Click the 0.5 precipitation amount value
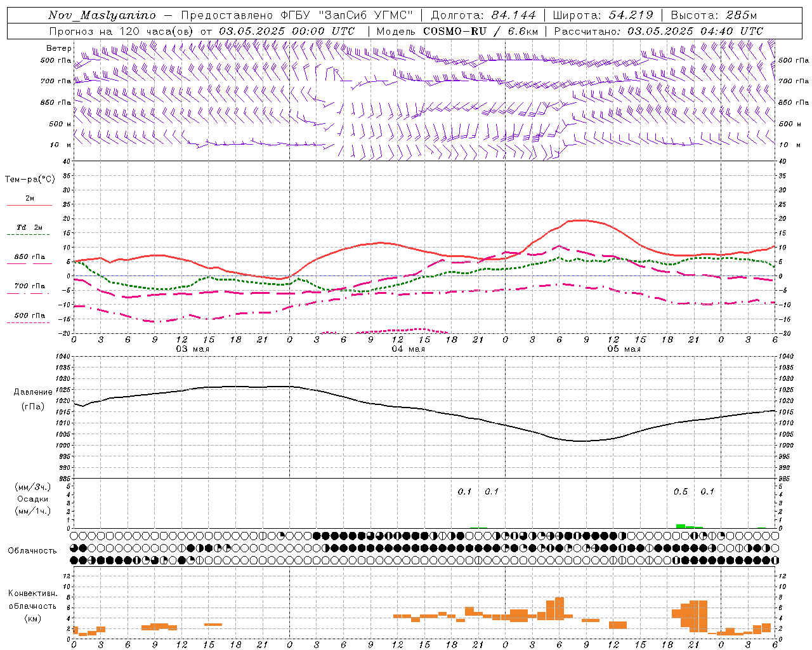812x650 pixels. (x=680, y=491)
